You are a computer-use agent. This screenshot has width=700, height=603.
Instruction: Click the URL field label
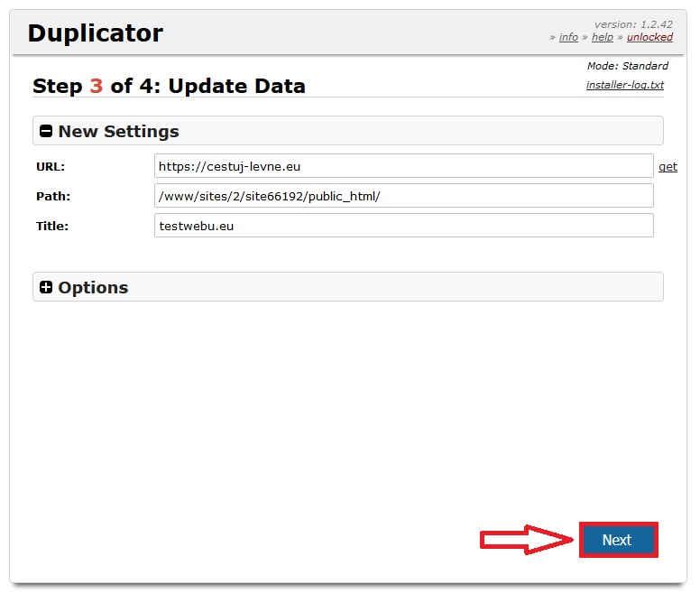[51, 167]
